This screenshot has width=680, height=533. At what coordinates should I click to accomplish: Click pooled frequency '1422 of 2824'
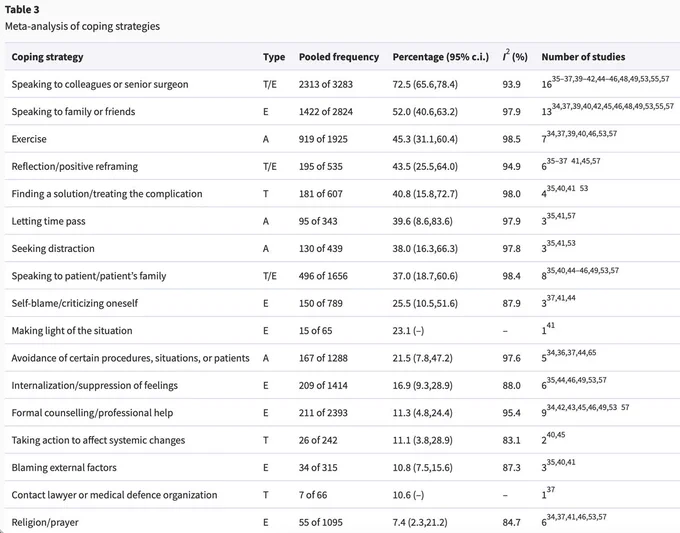tap(326, 111)
